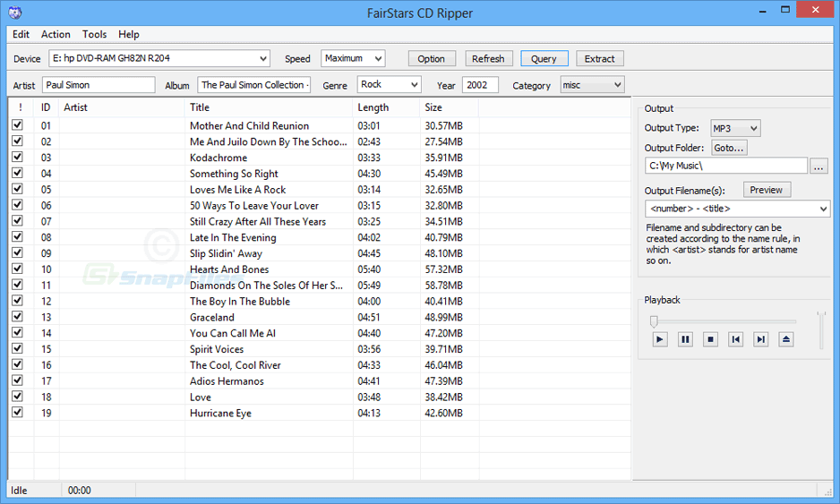Image resolution: width=840 pixels, height=504 pixels.
Task: Click the Idle status bar text
Action: tap(19, 490)
